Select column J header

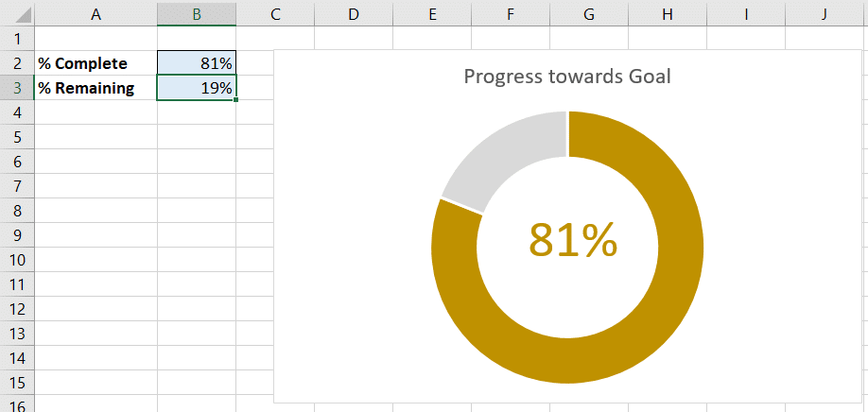pos(825,13)
